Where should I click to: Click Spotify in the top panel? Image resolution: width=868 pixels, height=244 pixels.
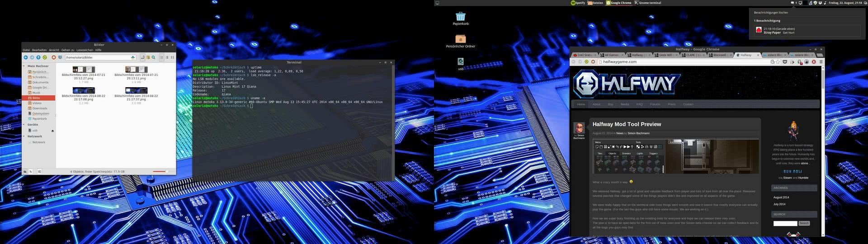click(578, 3)
